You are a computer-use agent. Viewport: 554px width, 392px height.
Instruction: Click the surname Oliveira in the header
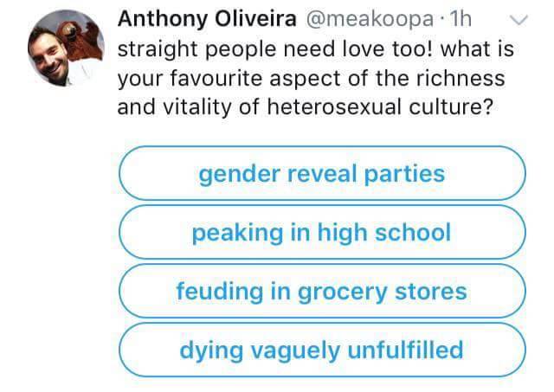click(256, 19)
